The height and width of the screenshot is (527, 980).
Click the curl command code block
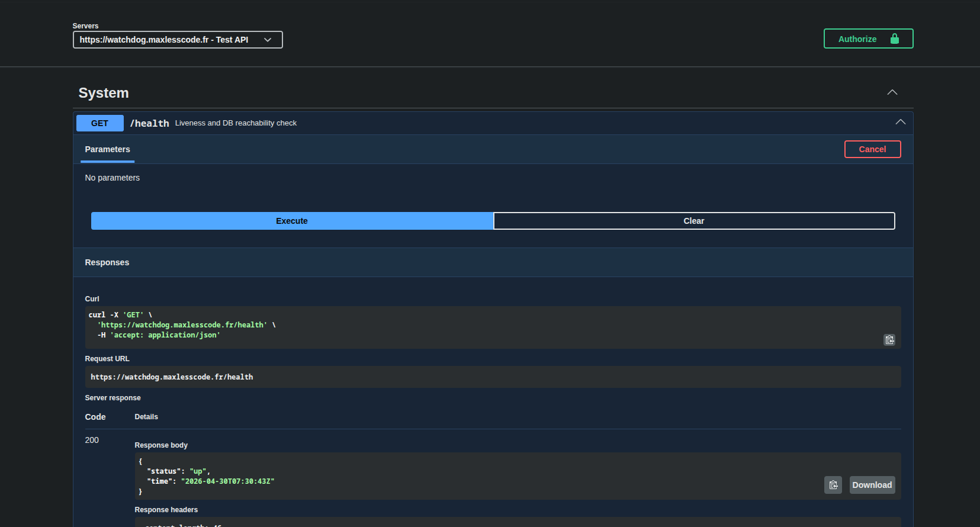tap(493, 327)
